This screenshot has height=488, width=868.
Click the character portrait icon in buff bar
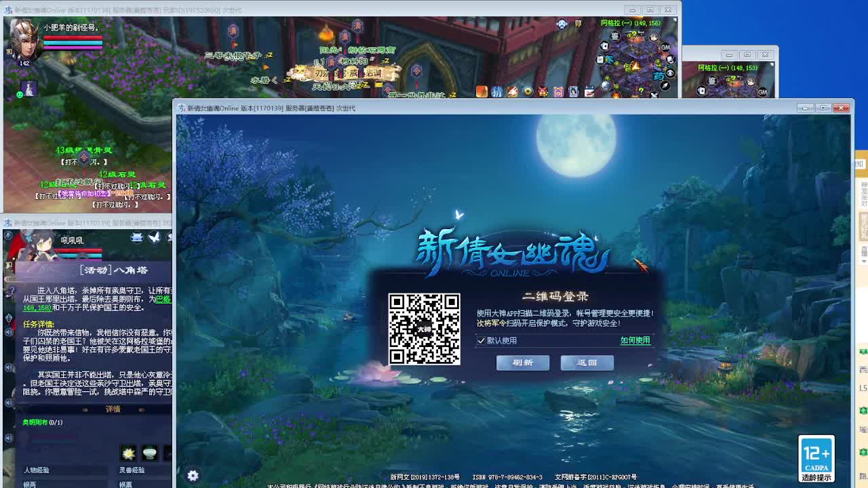point(574,91)
